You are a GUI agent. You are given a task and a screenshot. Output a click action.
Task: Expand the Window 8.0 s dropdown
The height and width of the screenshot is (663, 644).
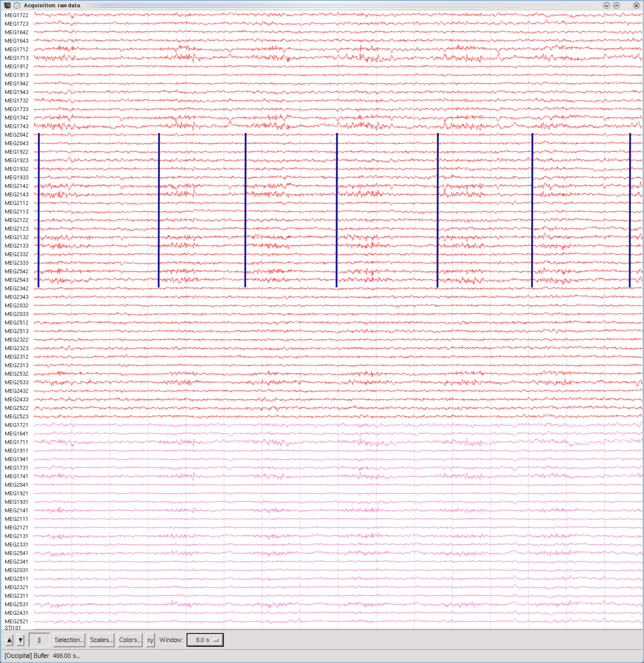(x=205, y=640)
